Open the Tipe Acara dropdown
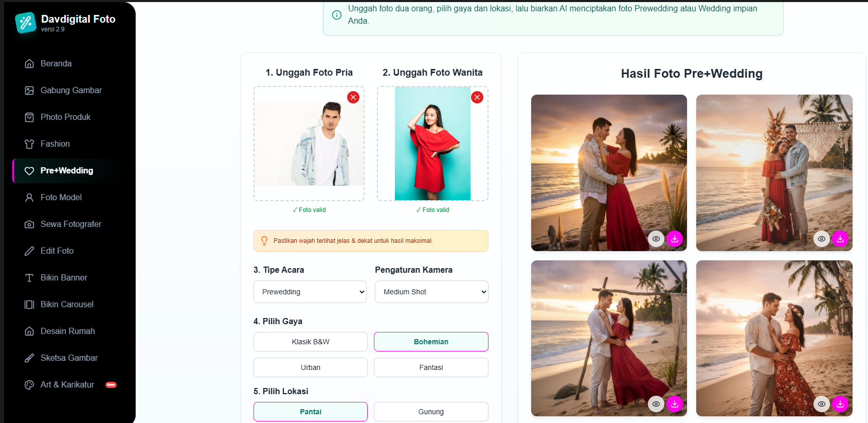The height and width of the screenshot is (423, 868). pyautogui.click(x=310, y=292)
